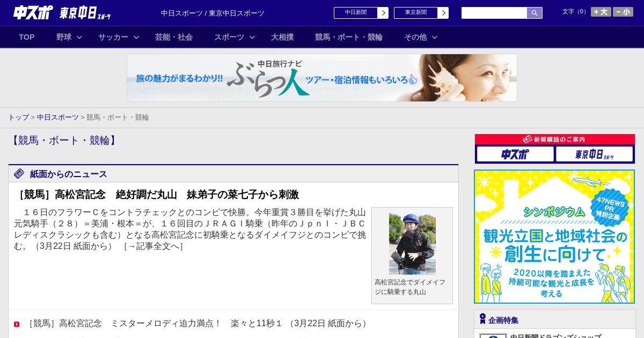Click the ドラゴンズショップ thumbnail in sidebar
Screen dimensions: 644x338
493,336
